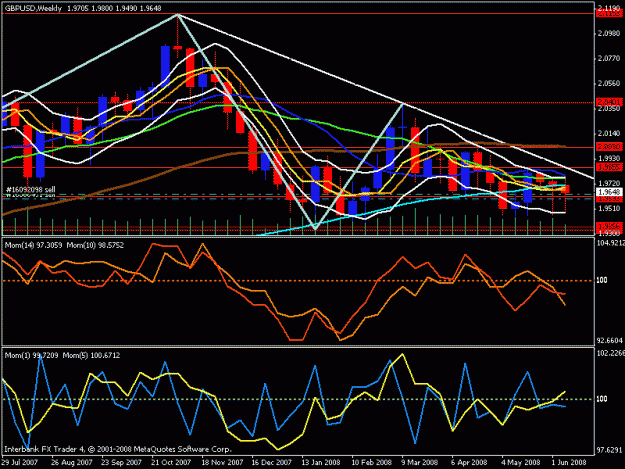The height and width of the screenshot is (469, 625).
Task: Select the 23 Sep 2007 date marker
Action: pyautogui.click(x=121, y=463)
